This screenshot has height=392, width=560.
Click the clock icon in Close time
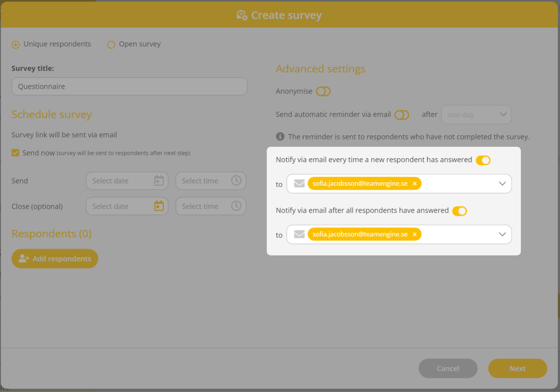[x=236, y=206]
